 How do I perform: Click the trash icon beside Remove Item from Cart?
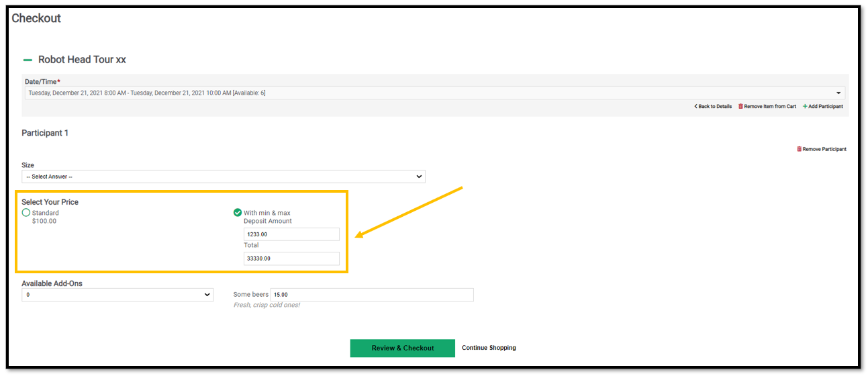point(740,107)
